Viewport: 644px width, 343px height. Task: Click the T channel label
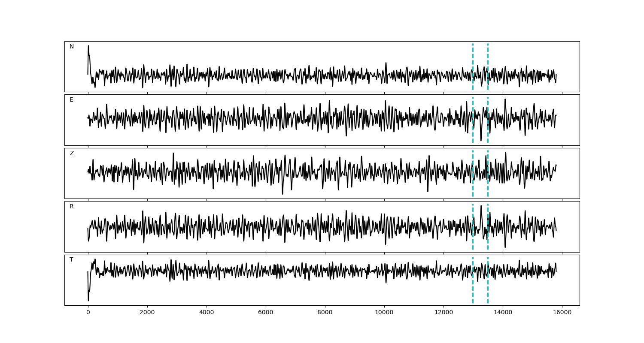click(x=71, y=260)
